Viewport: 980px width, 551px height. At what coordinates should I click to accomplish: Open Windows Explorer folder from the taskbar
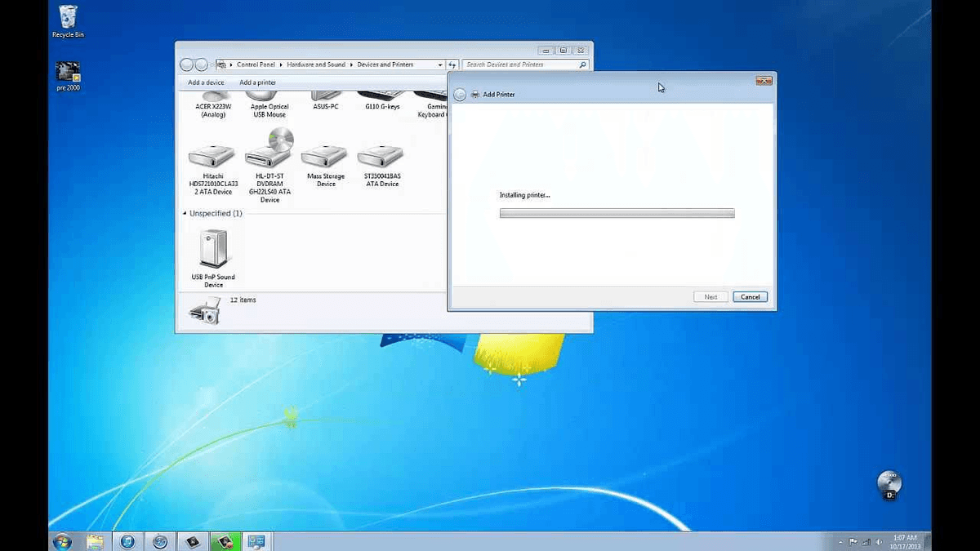[x=95, y=541]
